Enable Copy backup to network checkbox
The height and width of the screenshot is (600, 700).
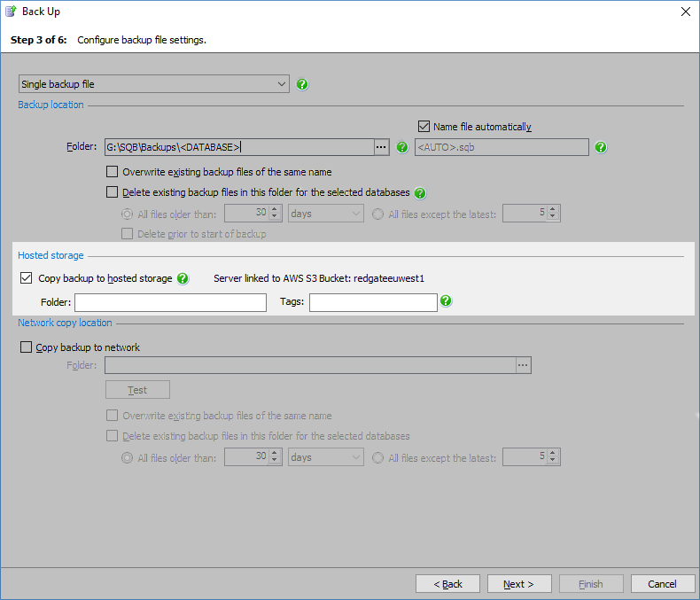pos(26,347)
